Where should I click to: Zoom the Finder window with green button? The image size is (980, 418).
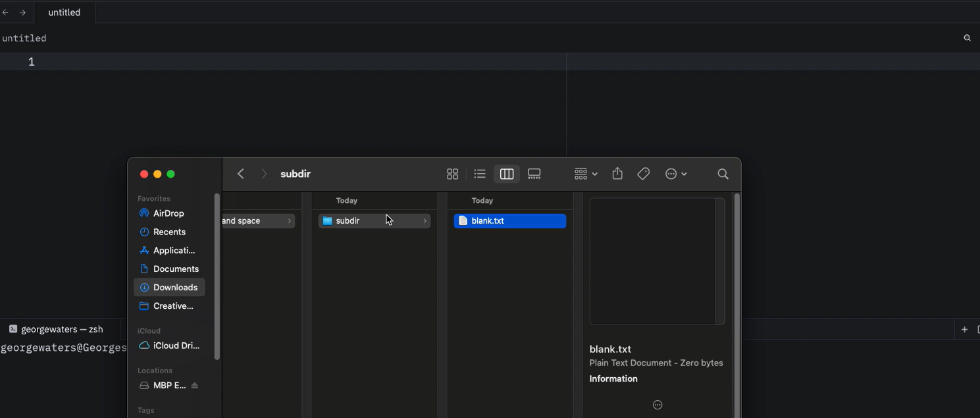tap(171, 174)
